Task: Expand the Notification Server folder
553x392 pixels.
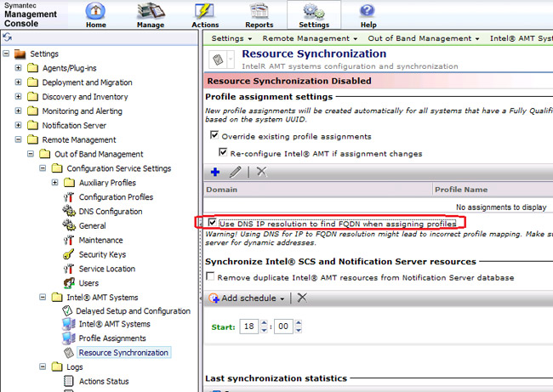Action: pyautogui.click(x=19, y=125)
